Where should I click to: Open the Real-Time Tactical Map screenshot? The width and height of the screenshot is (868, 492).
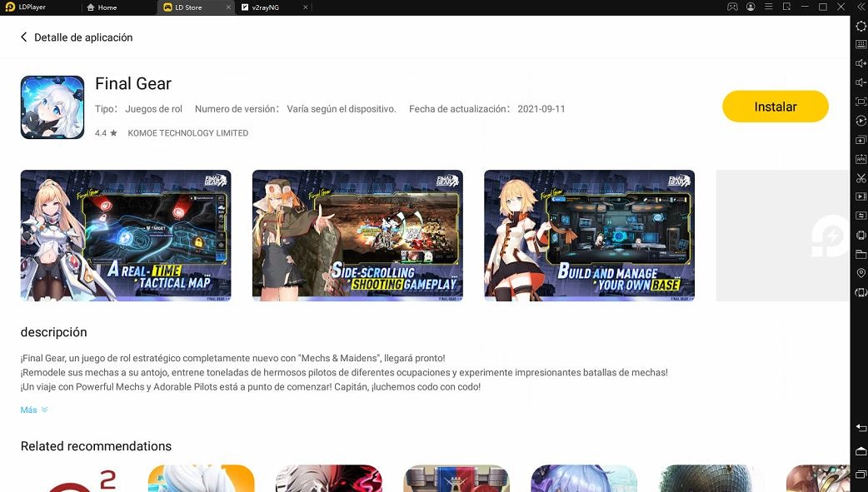[x=126, y=236]
